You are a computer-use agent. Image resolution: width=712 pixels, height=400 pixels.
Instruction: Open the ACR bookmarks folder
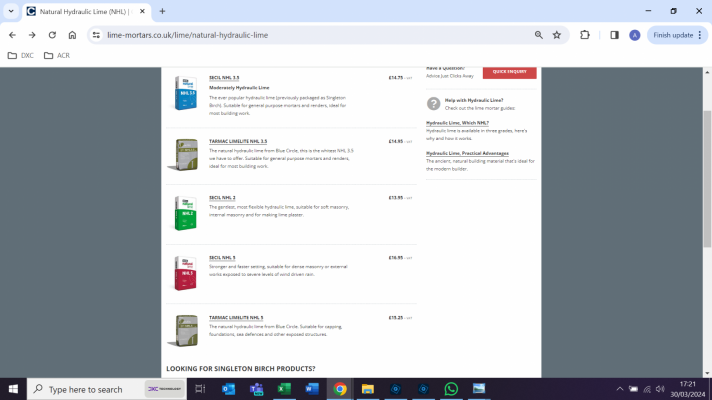(x=57, y=55)
